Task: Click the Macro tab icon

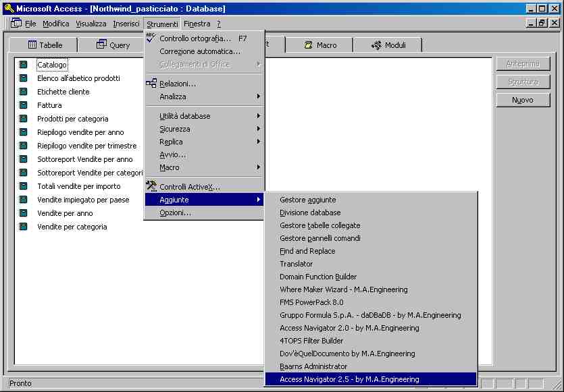Action: 308,45
